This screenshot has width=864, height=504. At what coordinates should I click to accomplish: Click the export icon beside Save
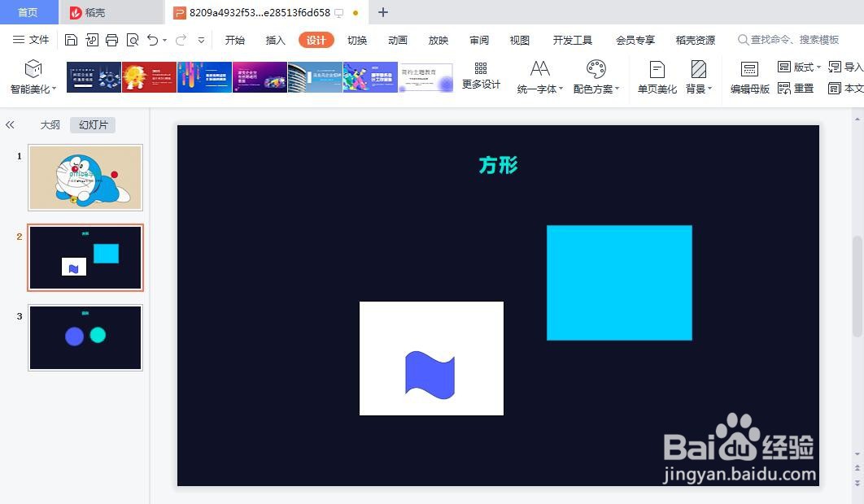point(92,38)
